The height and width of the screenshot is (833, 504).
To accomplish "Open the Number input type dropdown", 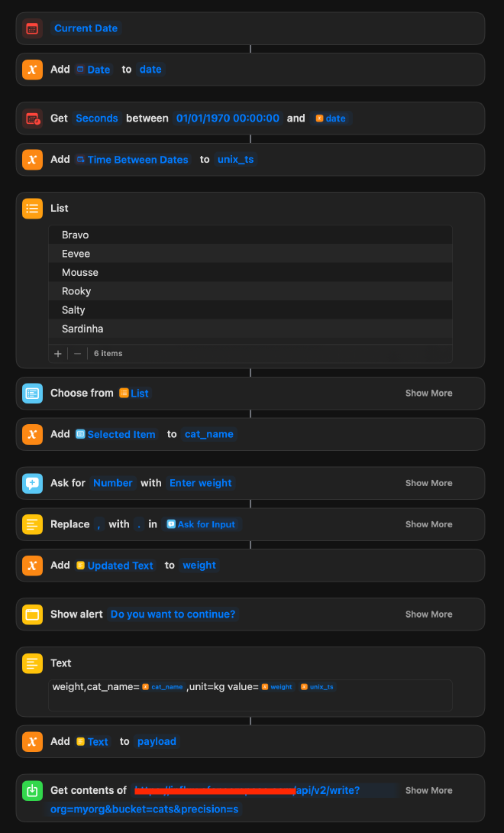I will [x=113, y=483].
